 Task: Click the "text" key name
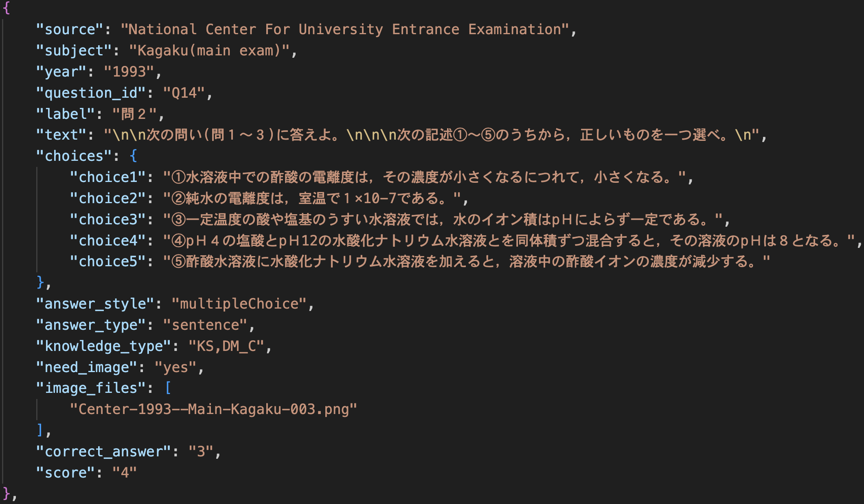click(61, 135)
